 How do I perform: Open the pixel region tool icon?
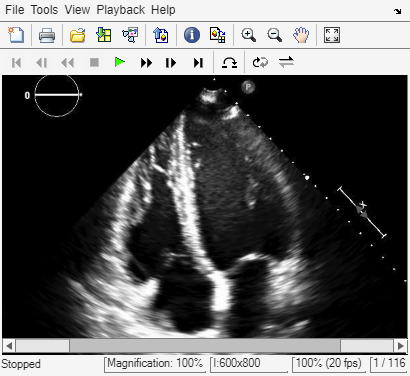218,35
